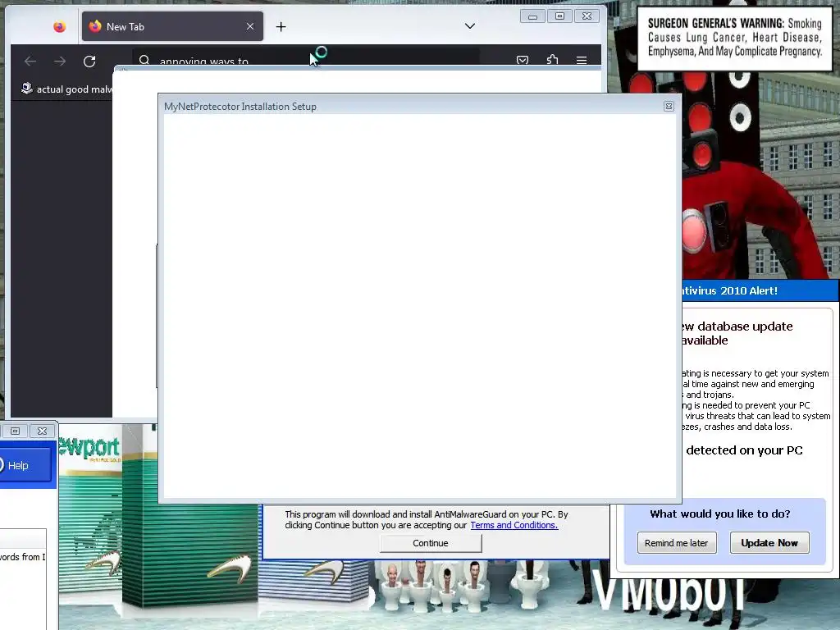Reload the Firefox page
This screenshot has height=630, width=840.
click(89, 61)
